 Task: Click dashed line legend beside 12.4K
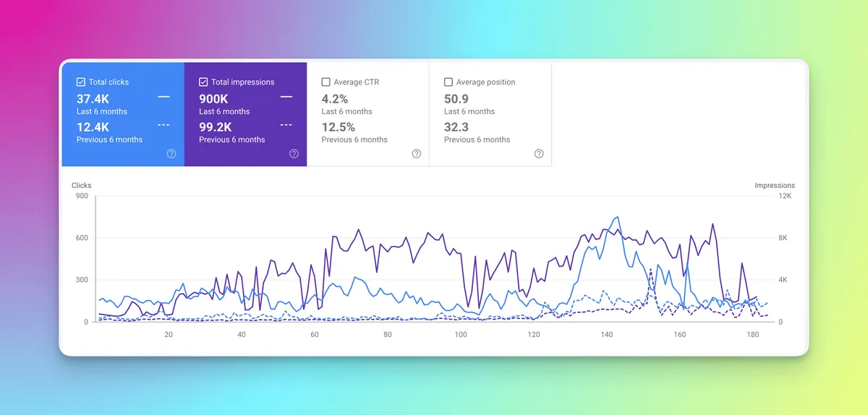pyautogui.click(x=163, y=125)
